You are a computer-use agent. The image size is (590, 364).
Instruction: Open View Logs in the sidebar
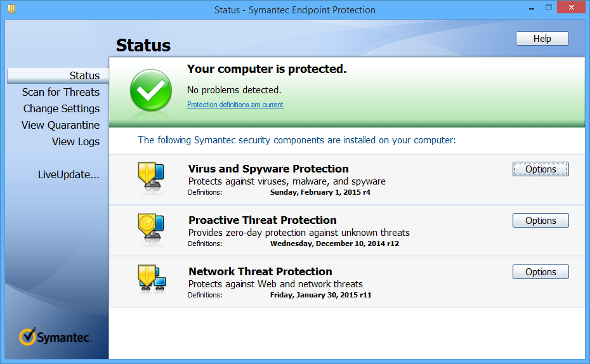(75, 141)
